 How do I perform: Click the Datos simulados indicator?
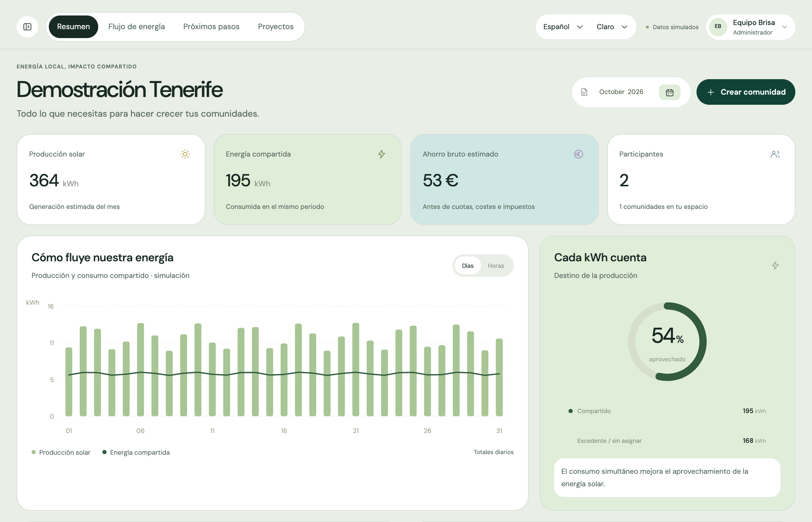pyautogui.click(x=672, y=27)
